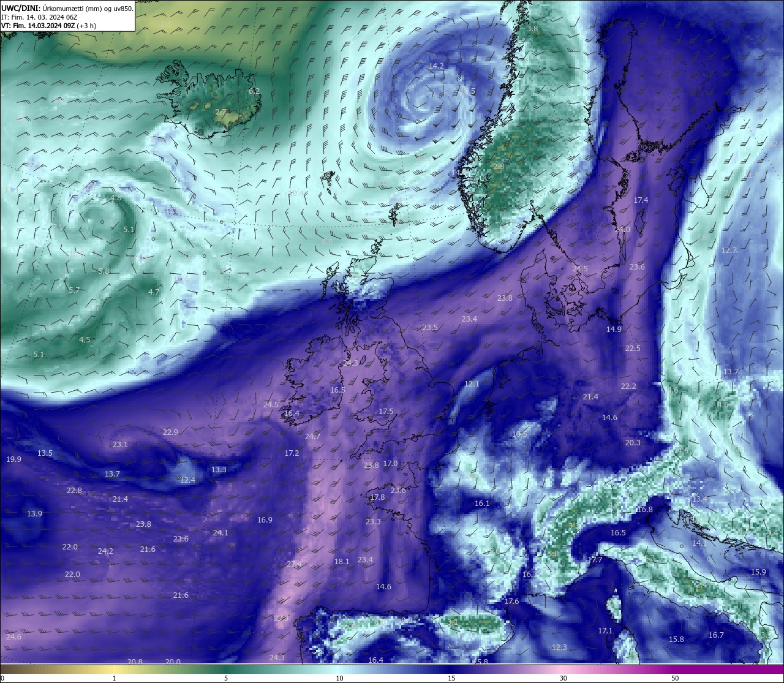Select the 14.9 value on the map
The width and height of the screenshot is (784, 683).
[614, 330]
